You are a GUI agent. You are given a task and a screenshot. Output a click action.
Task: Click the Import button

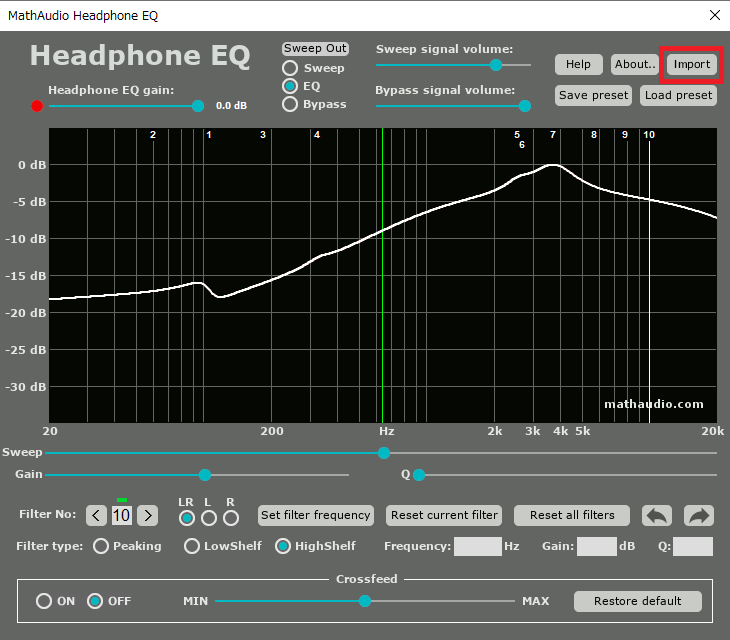(x=692, y=64)
